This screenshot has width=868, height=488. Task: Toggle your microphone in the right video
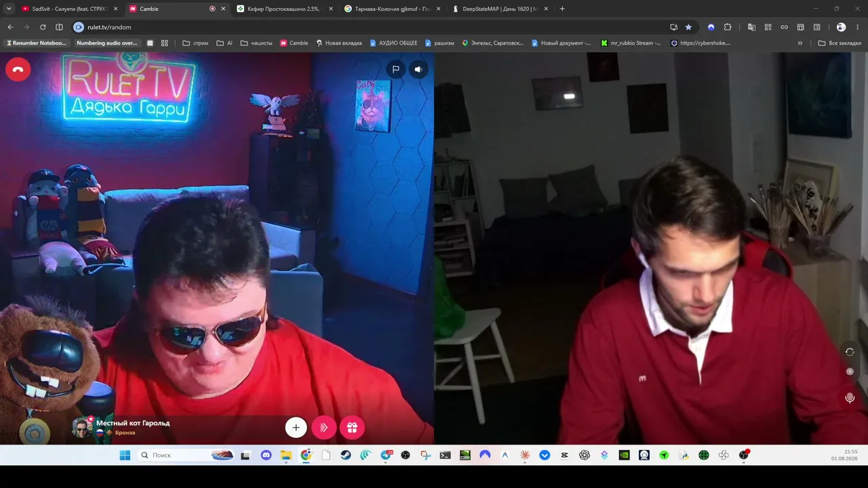pos(850,398)
